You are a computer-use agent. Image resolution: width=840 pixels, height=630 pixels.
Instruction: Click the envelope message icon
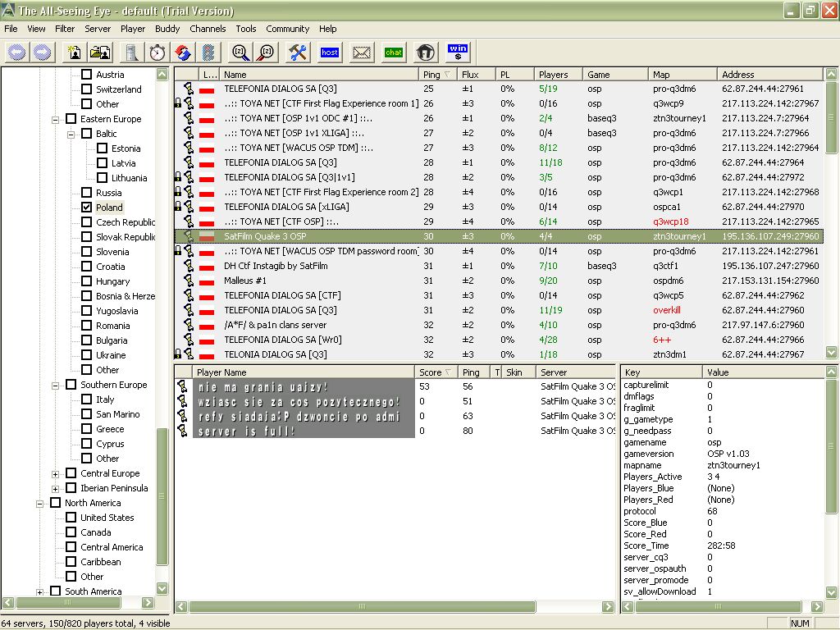(362, 52)
